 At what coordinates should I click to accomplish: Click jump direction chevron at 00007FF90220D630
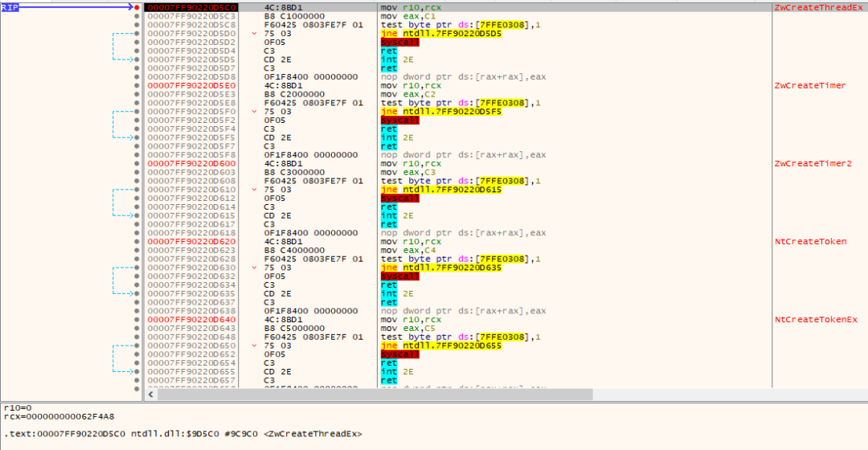coord(254,268)
